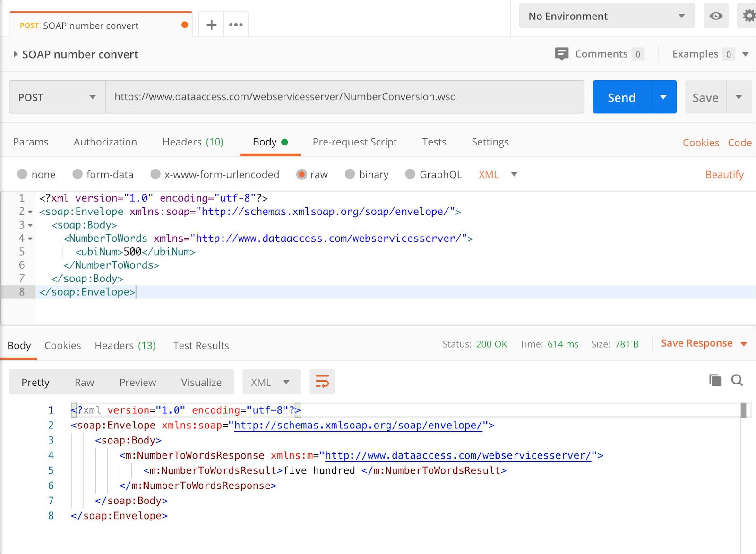This screenshot has height=554, width=756.
Task: Select the none body type
Action: coord(22,174)
